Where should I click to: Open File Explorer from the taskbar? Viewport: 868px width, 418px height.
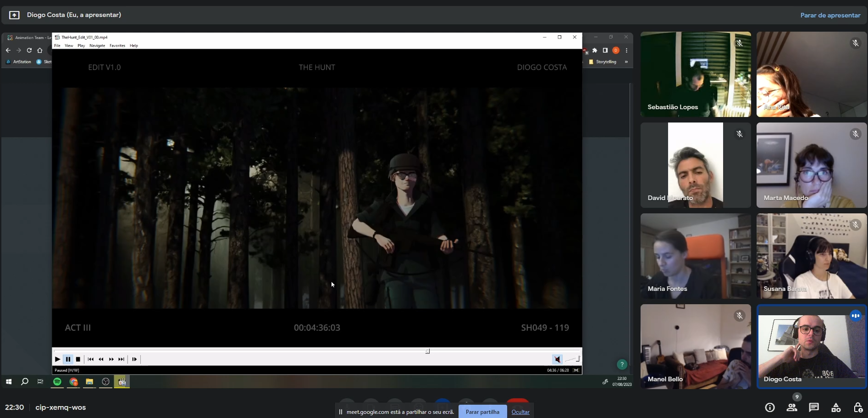[x=89, y=381]
